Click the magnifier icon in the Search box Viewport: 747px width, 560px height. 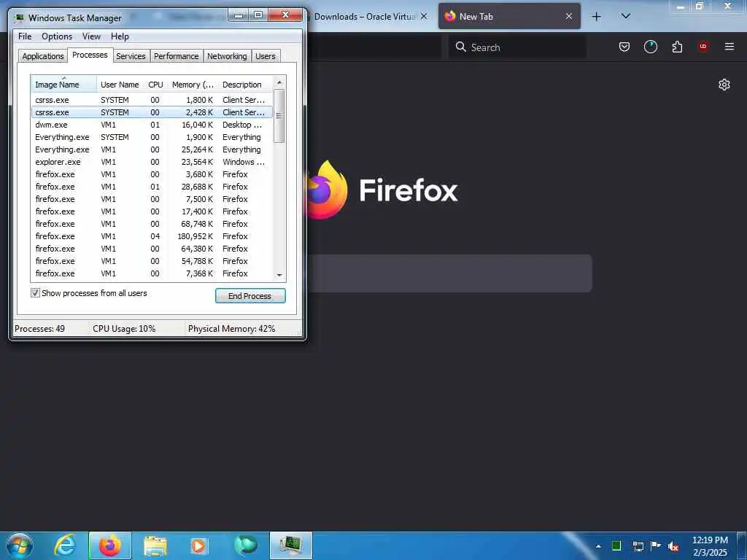point(461,47)
